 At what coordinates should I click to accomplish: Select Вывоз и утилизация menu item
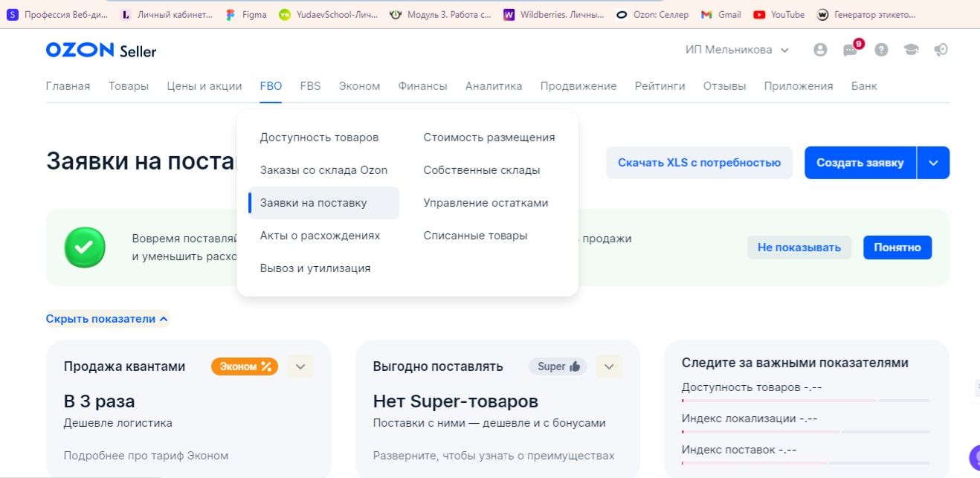[315, 268]
